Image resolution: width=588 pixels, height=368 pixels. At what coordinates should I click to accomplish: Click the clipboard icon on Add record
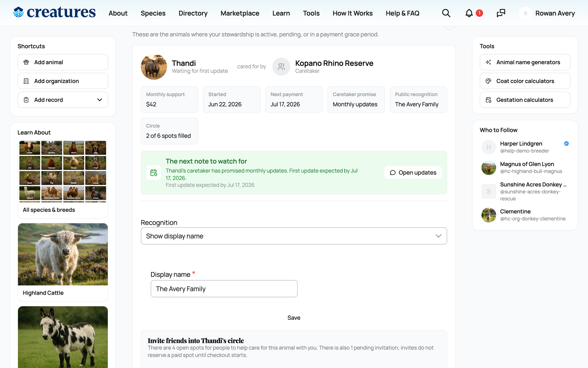click(26, 100)
